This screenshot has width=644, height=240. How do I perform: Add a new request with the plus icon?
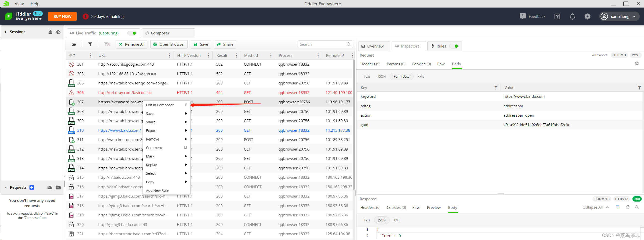tap(32, 187)
